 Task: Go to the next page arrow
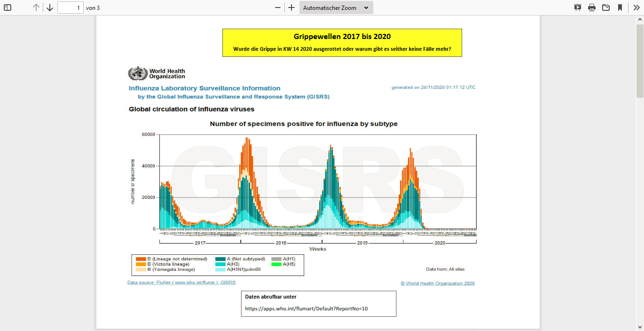pos(50,8)
